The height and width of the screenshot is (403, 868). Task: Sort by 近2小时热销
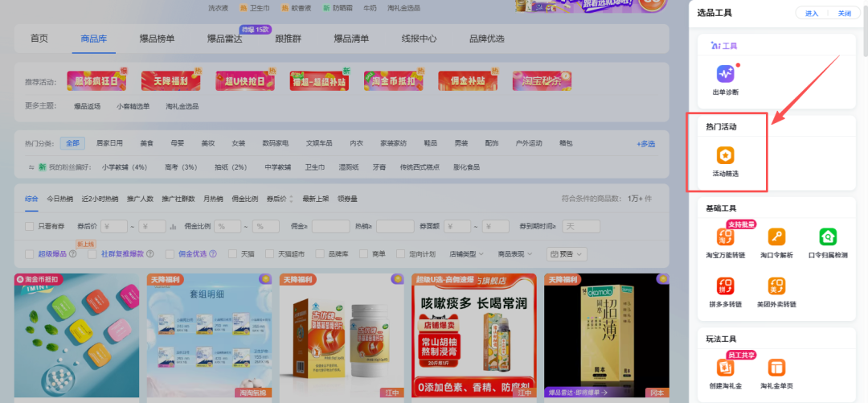click(100, 199)
